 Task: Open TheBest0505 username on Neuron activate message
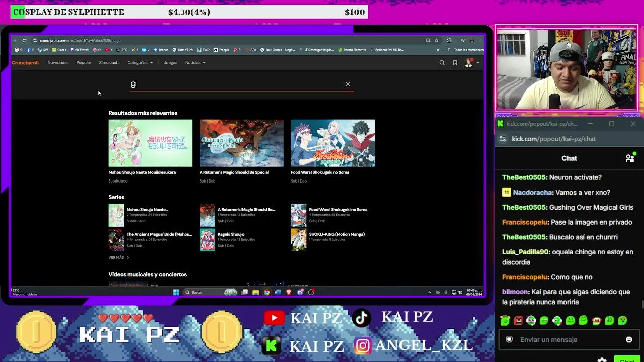pyautogui.click(x=524, y=177)
